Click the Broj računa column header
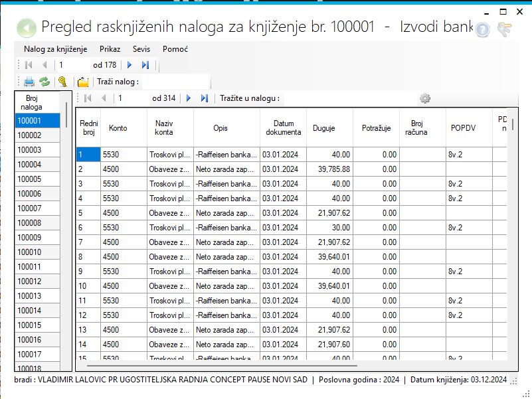Image resolution: width=532 pixels, height=399 pixels. (x=423, y=128)
